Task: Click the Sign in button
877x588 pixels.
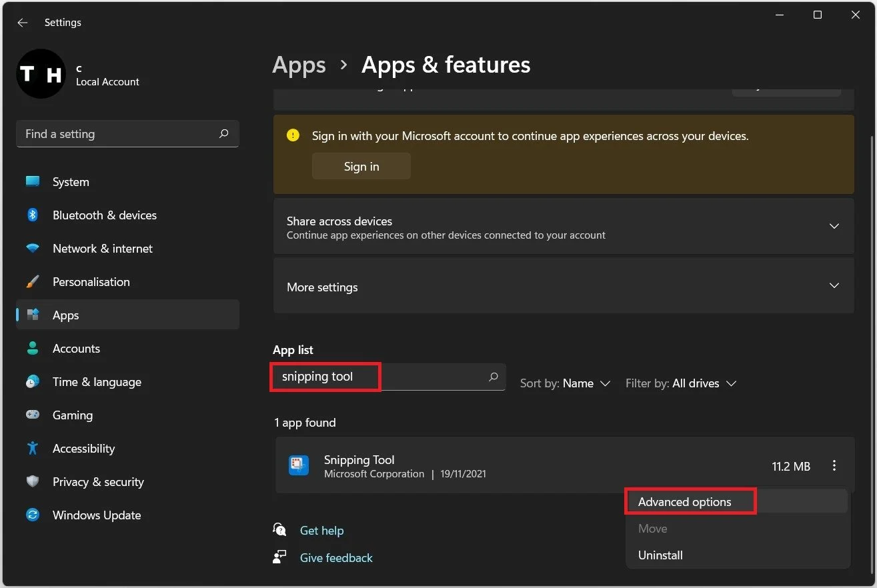Action: coord(361,166)
